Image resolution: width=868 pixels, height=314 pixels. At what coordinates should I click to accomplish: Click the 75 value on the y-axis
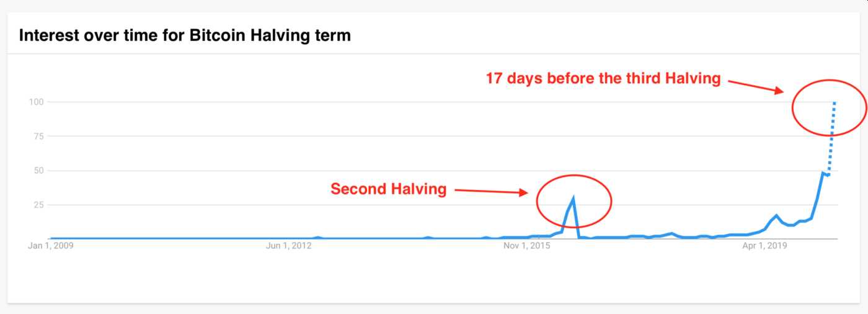[38, 136]
